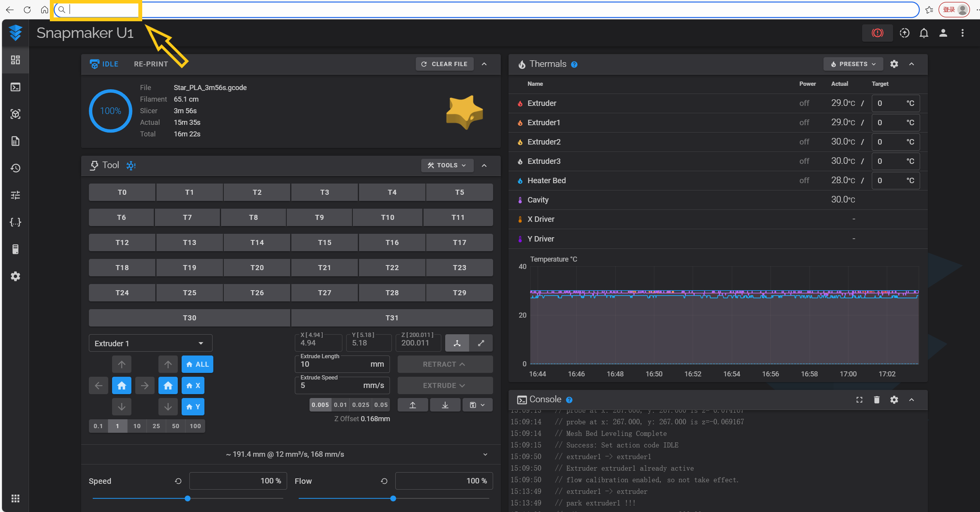Toggle the relative positioning button
This screenshot has height=512, width=980.
481,343
